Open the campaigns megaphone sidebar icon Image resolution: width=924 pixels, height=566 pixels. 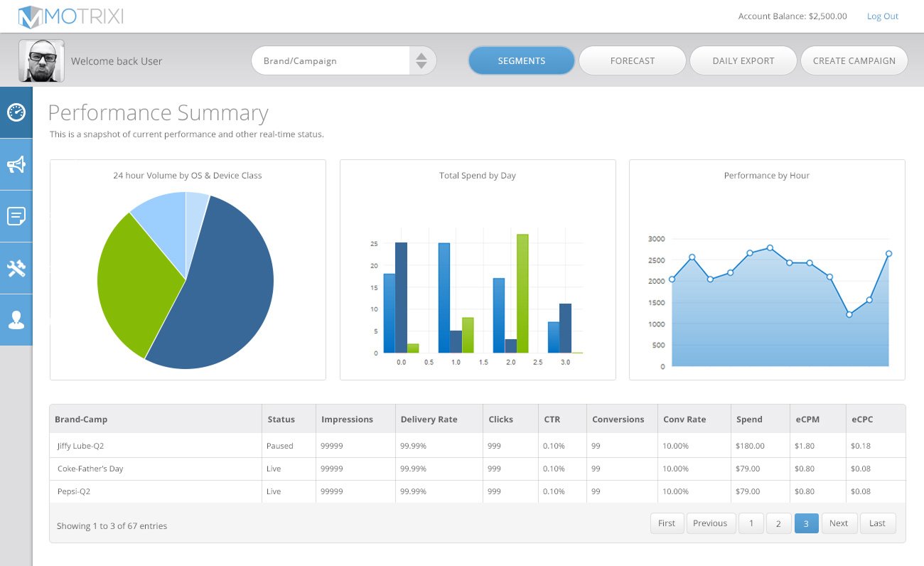tap(16, 165)
